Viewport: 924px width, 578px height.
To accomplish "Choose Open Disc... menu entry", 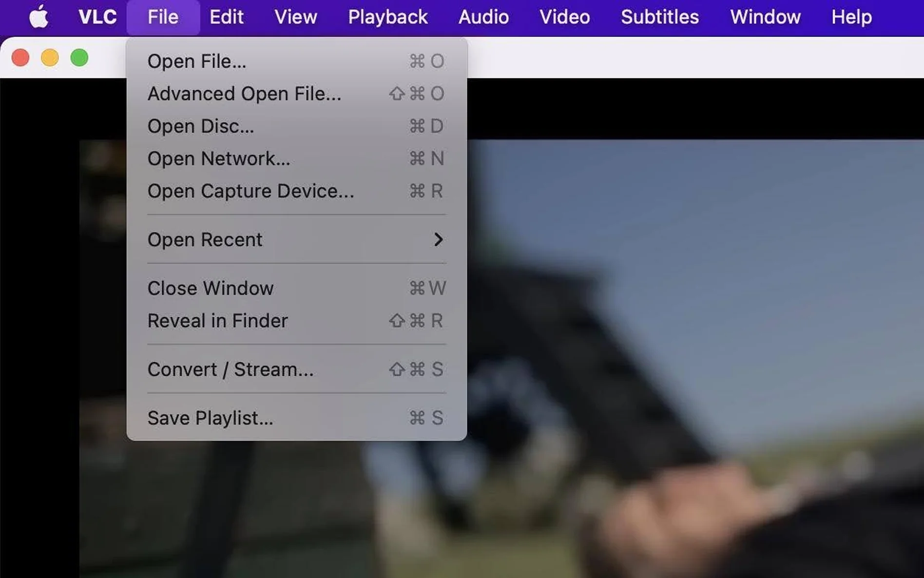I will click(296, 126).
